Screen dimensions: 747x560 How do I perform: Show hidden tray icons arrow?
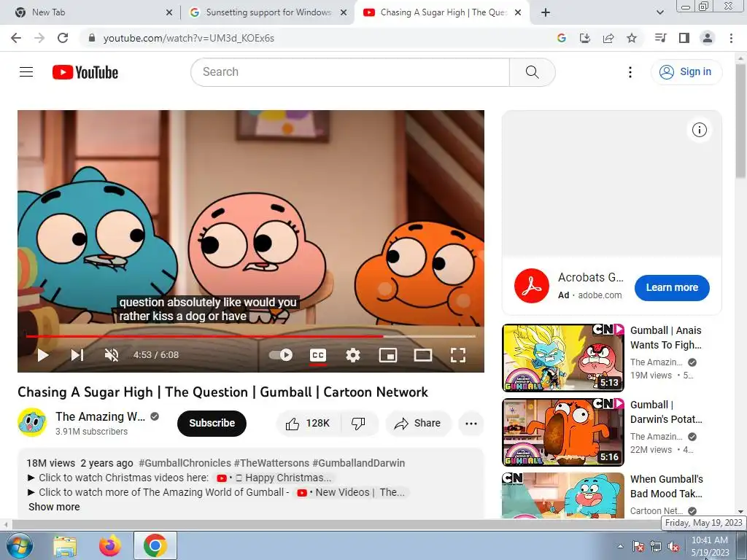tap(620, 547)
